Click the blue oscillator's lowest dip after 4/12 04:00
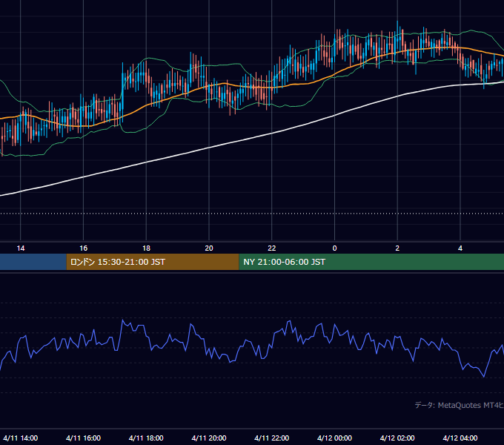 484,376
